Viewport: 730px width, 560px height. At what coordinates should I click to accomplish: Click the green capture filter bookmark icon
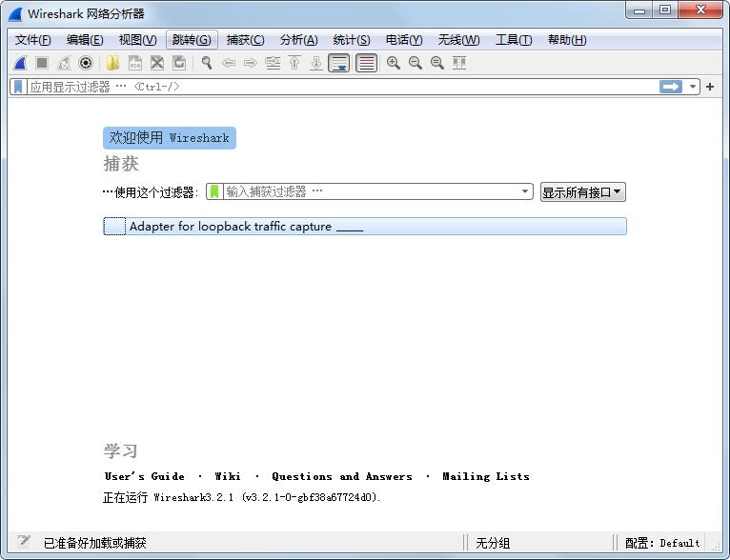214,191
